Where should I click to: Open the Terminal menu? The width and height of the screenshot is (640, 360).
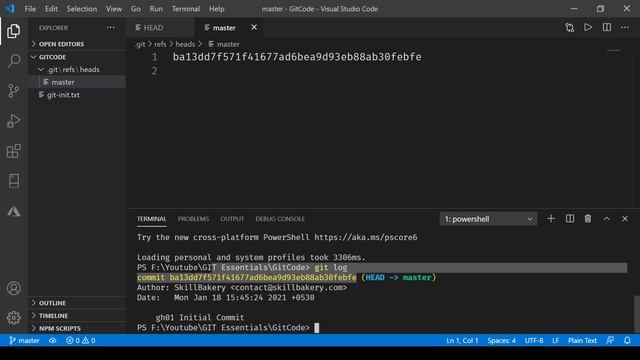click(x=186, y=9)
